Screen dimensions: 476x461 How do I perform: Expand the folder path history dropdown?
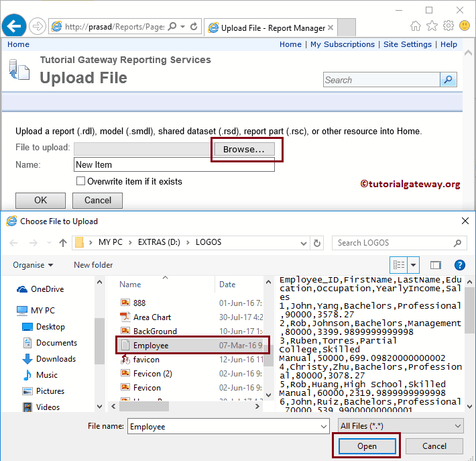click(x=303, y=243)
